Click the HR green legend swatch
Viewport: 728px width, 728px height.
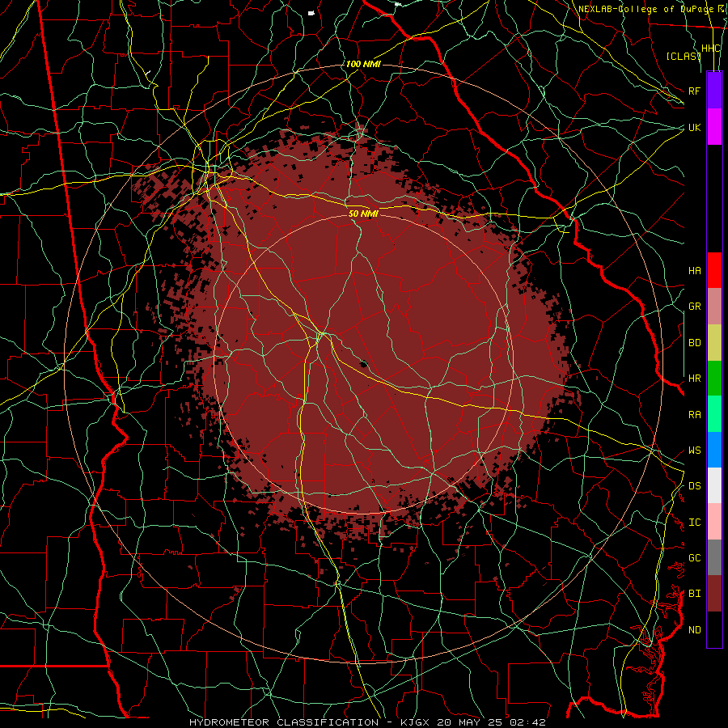click(714, 379)
